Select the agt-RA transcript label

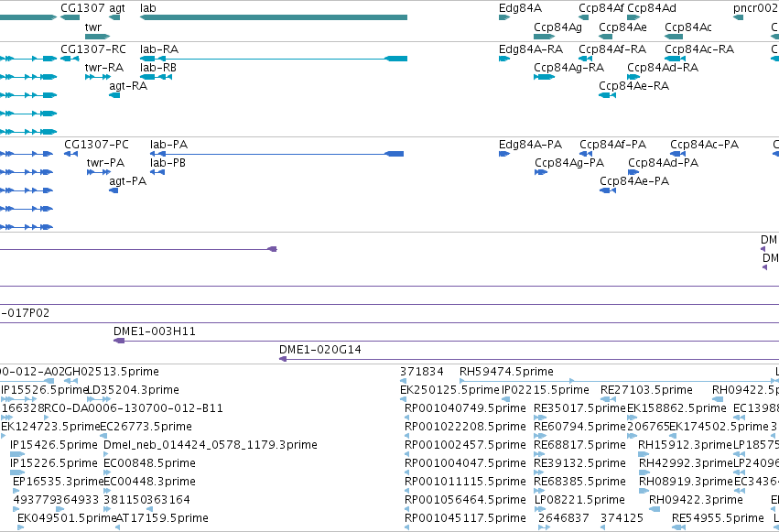(x=128, y=86)
